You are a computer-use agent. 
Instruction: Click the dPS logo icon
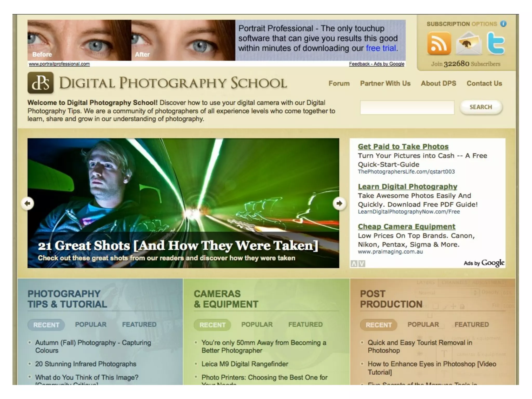click(x=41, y=83)
